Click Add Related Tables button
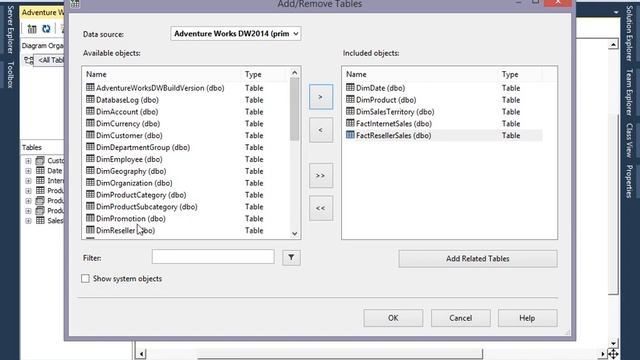640x360 pixels. (478, 259)
